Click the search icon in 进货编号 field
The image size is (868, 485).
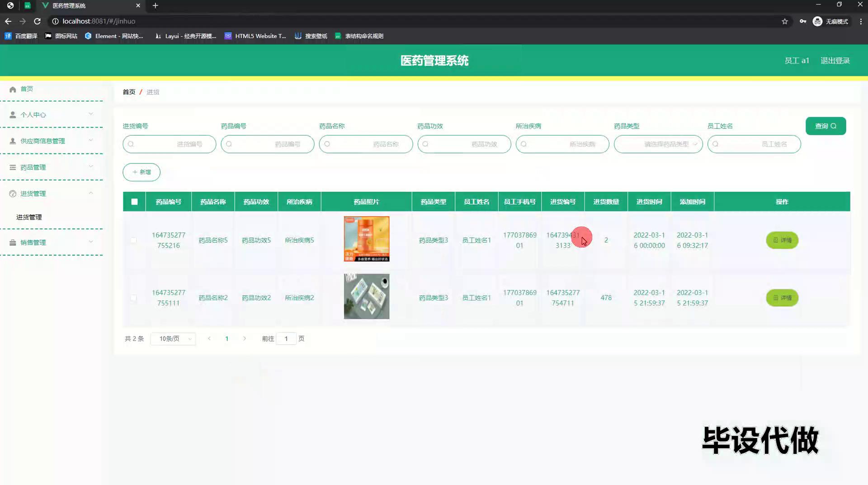[x=131, y=144]
